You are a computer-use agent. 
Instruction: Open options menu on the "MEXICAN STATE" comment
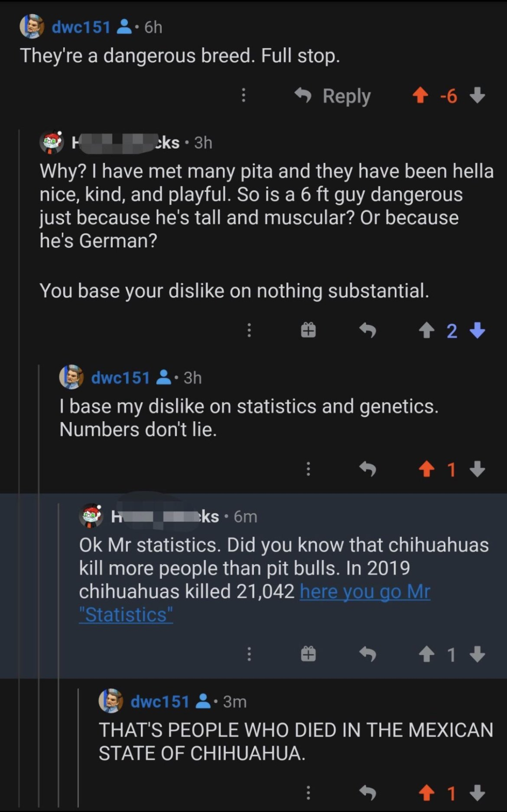click(308, 793)
